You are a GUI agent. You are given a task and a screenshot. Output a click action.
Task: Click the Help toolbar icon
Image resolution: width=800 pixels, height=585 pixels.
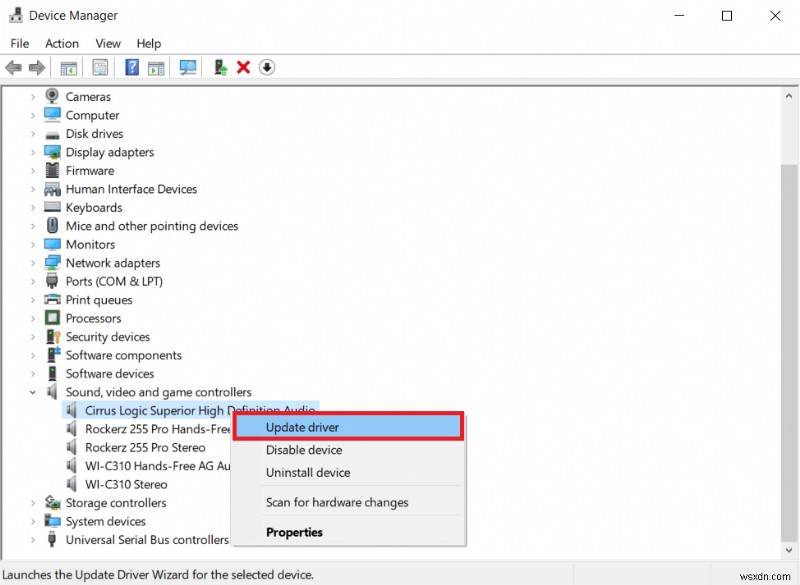click(x=132, y=67)
